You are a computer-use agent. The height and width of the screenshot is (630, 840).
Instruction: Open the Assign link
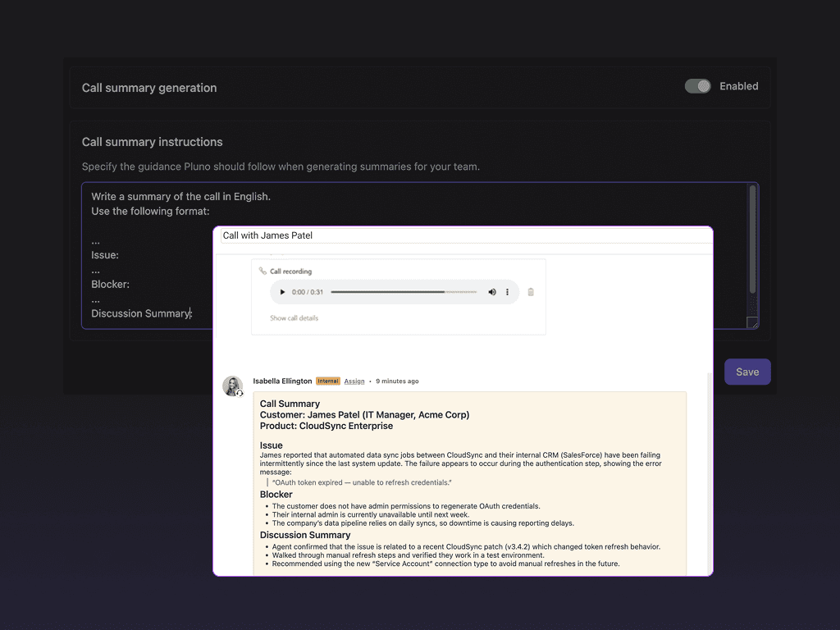[x=354, y=381]
